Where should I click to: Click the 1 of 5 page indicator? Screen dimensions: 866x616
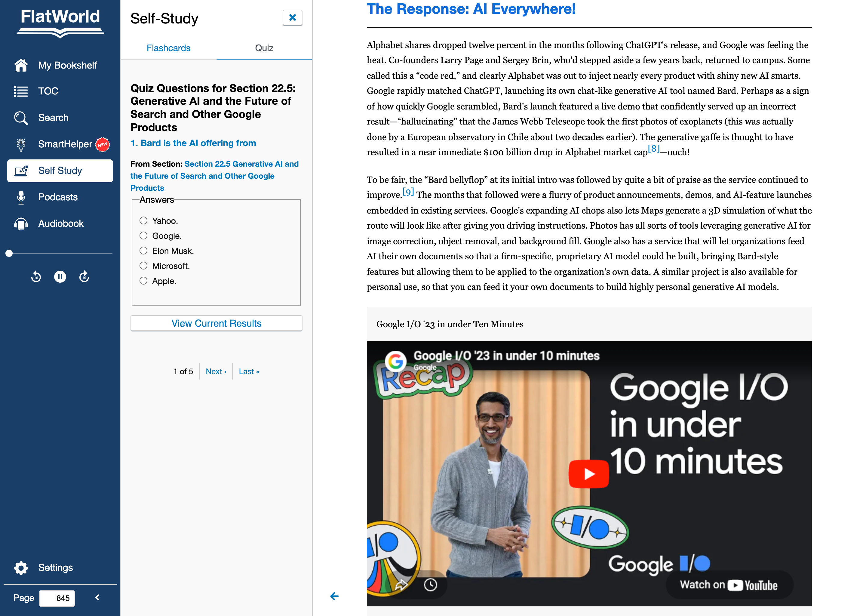coord(183,372)
